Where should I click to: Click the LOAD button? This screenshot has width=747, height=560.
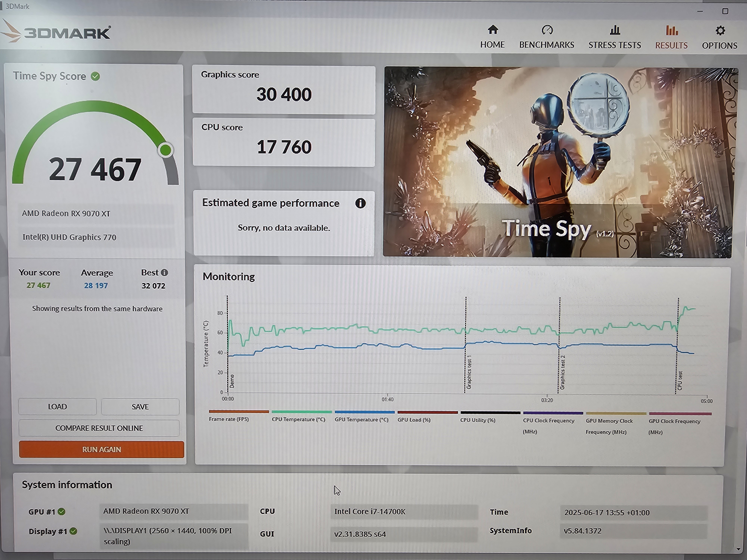click(x=57, y=406)
